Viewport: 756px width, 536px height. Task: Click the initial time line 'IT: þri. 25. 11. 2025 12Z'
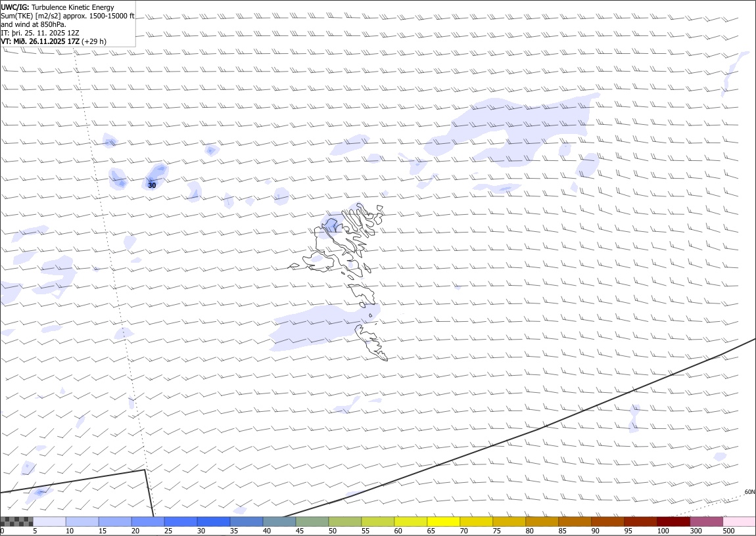[40, 33]
